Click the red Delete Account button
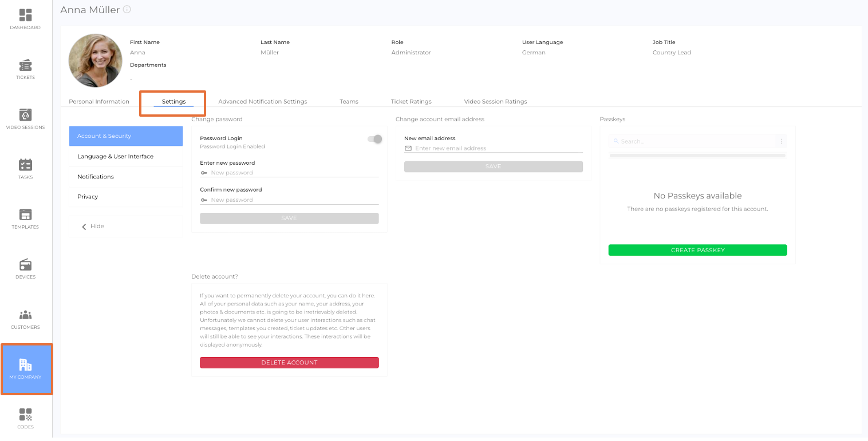Viewport: 868px width, 441px height. (289, 363)
